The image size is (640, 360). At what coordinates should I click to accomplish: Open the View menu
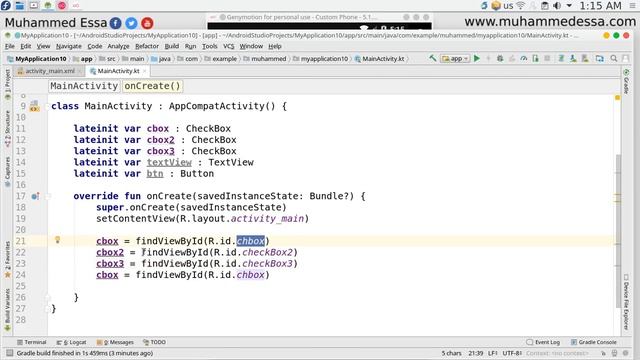pos(43,46)
